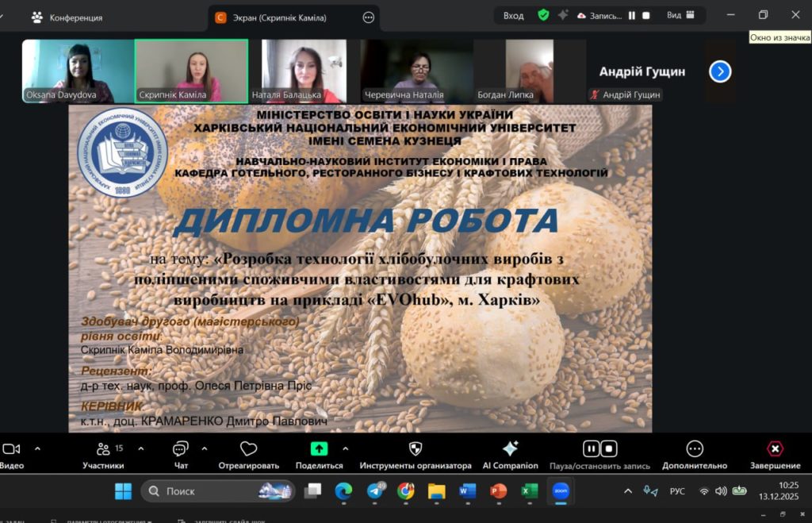Click the green Поделиться share screen icon
Image resolution: width=812 pixels, height=523 pixels.
(x=319, y=449)
